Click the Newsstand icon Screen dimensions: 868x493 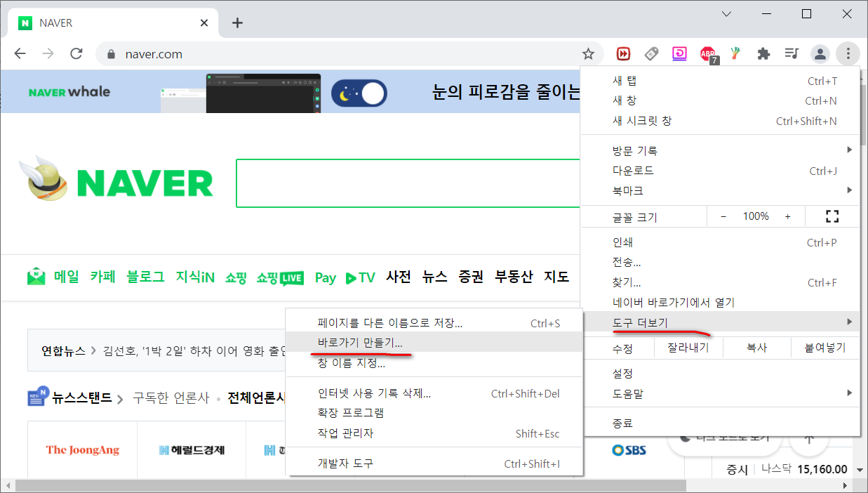click(x=38, y=397)
